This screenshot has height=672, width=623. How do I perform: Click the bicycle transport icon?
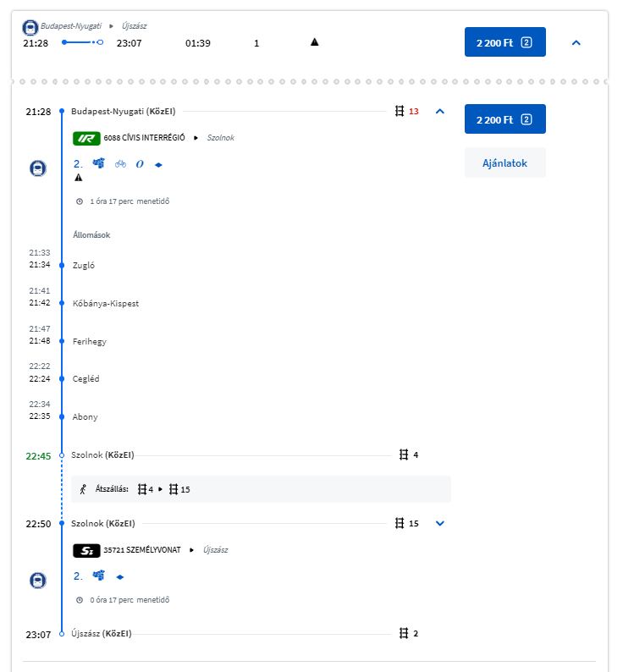point(120,163)
